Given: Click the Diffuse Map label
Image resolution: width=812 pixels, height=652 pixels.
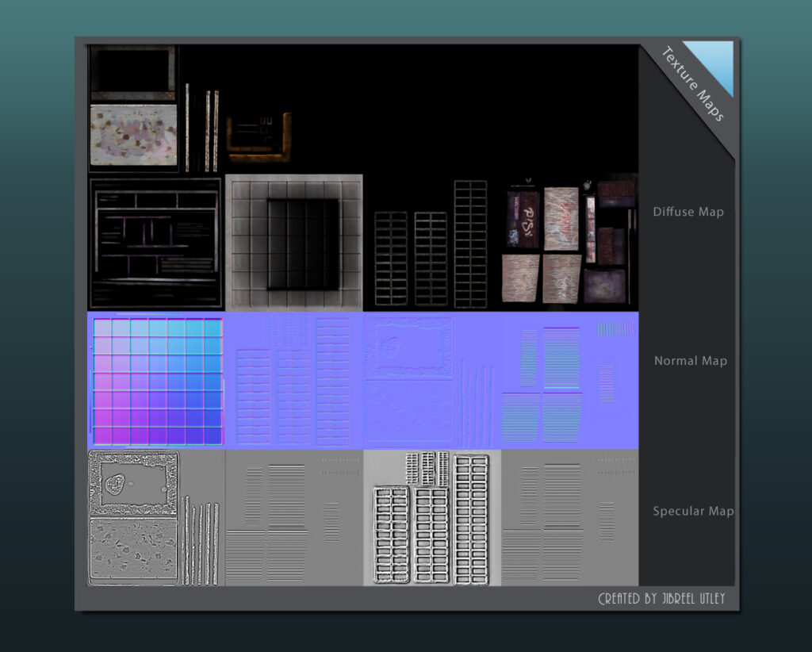Looking at the screenshot, I should click(x=688, y=212).
